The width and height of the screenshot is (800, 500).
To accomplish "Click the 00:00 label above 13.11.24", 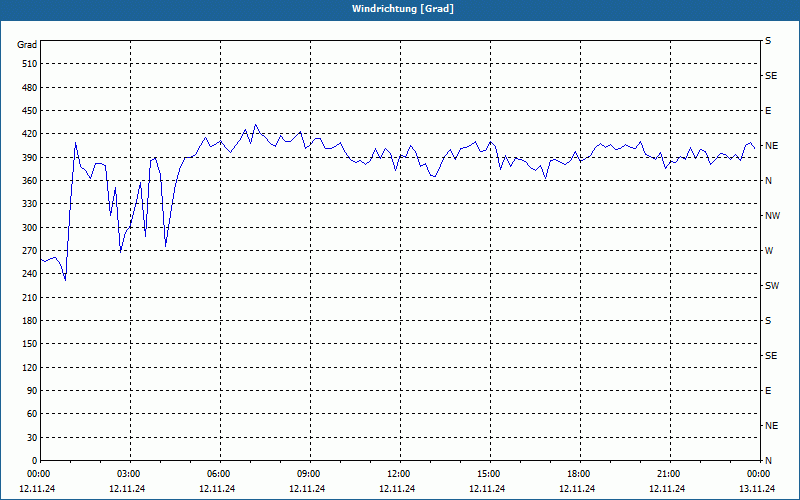I will click(760, 474).
